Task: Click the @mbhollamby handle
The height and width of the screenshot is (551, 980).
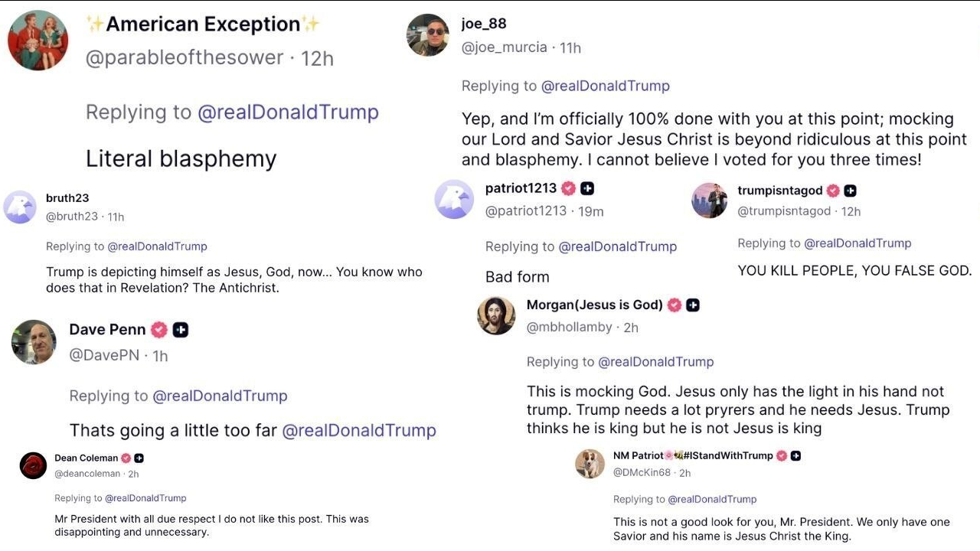Action: (x=570, y=328)
